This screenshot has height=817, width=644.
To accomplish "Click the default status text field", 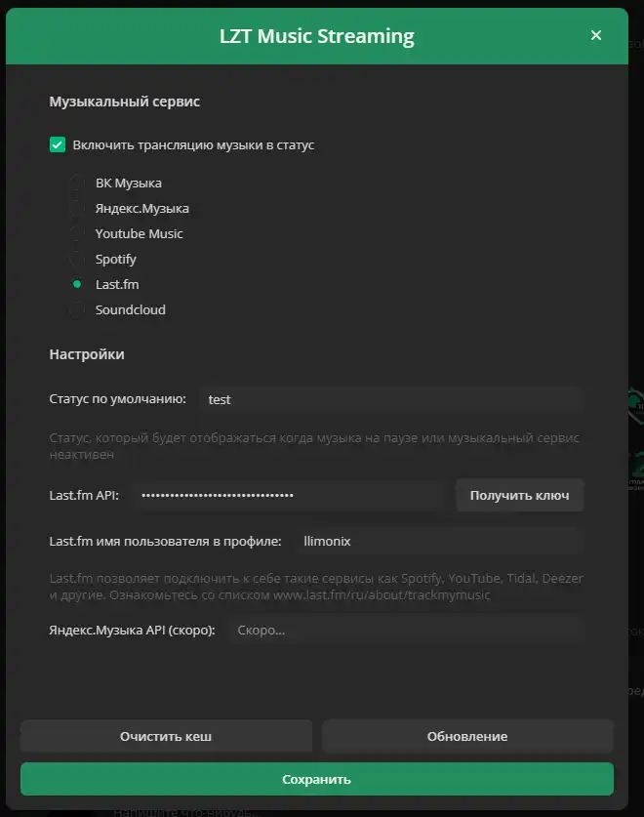I will pyautogui.click(x=390, y=399).
